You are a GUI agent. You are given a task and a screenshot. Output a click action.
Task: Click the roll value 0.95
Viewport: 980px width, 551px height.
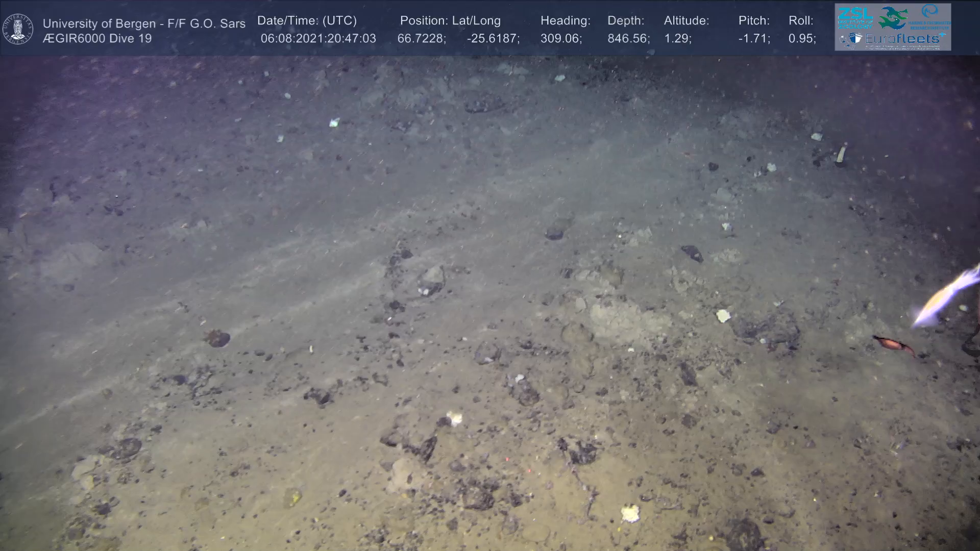pos(802,39)
